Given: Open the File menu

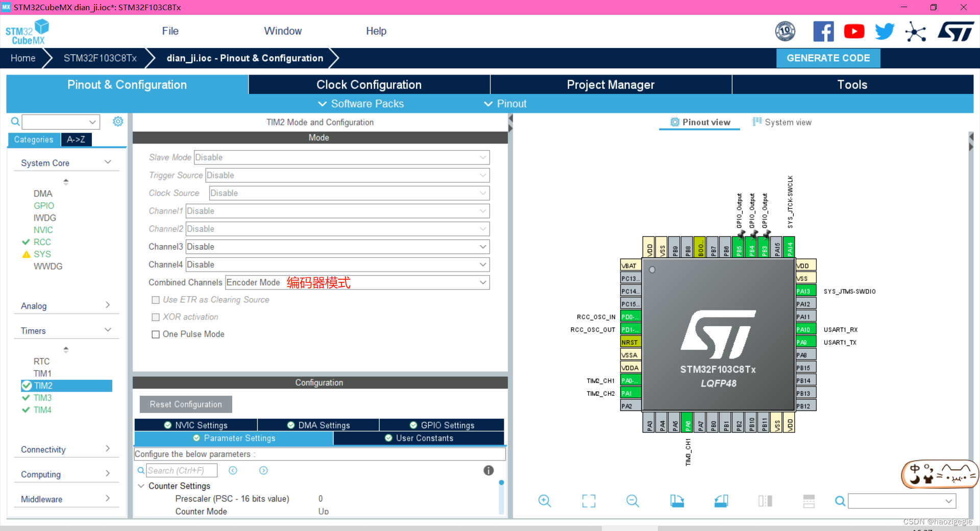Looking at the screenshot, I should point(170,31).
